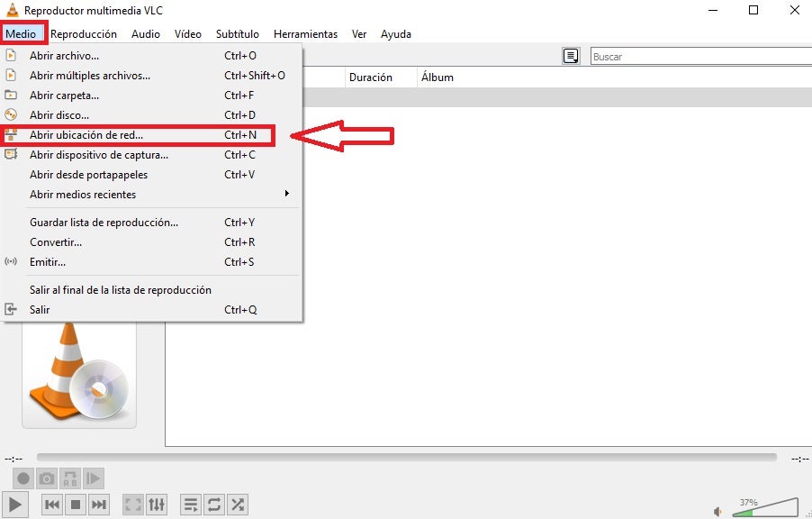Sort by the Álbum column header
Image resolution: width=812 pixels, height=519 pixels.
(x=614, y=77)
